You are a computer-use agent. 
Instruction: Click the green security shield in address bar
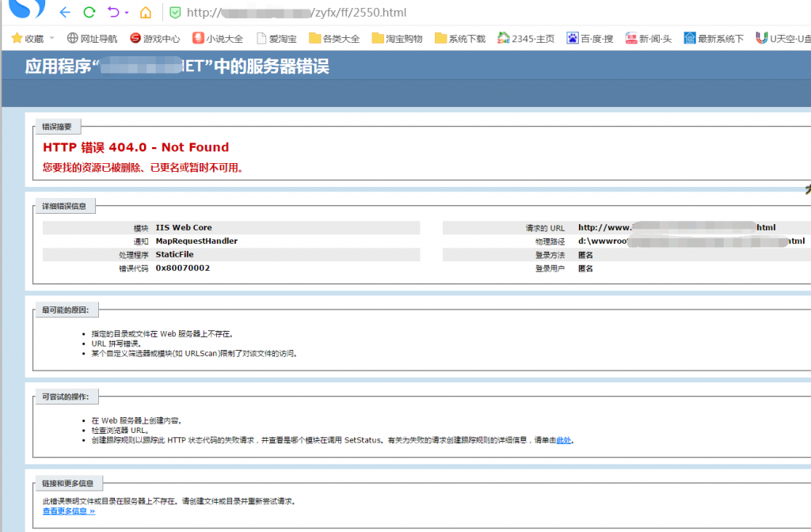click(174, 12)
